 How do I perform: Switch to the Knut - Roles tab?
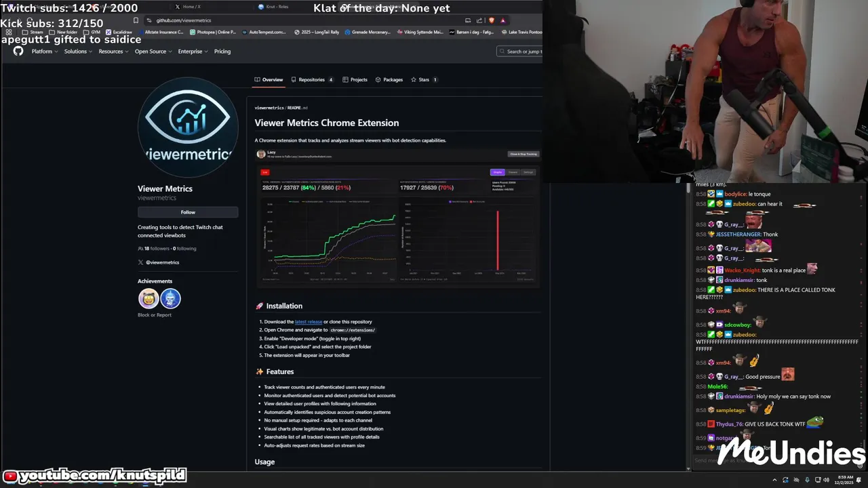[x=273, y=7]
